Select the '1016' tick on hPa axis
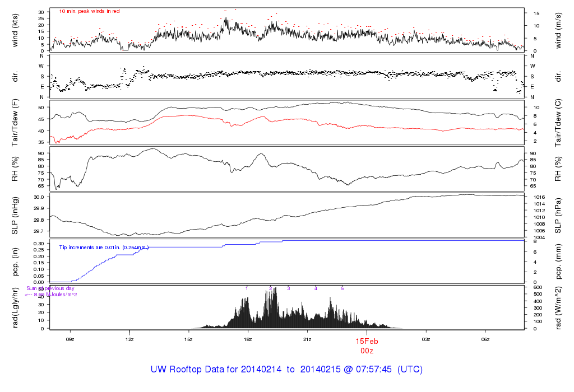Viewport: 574px width, 392px height. tap(539, 197)
